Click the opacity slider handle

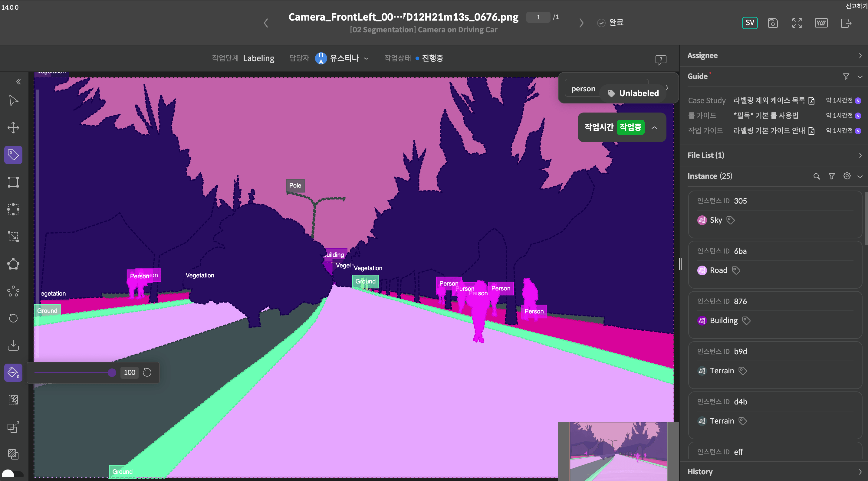(x=112, y=372)
